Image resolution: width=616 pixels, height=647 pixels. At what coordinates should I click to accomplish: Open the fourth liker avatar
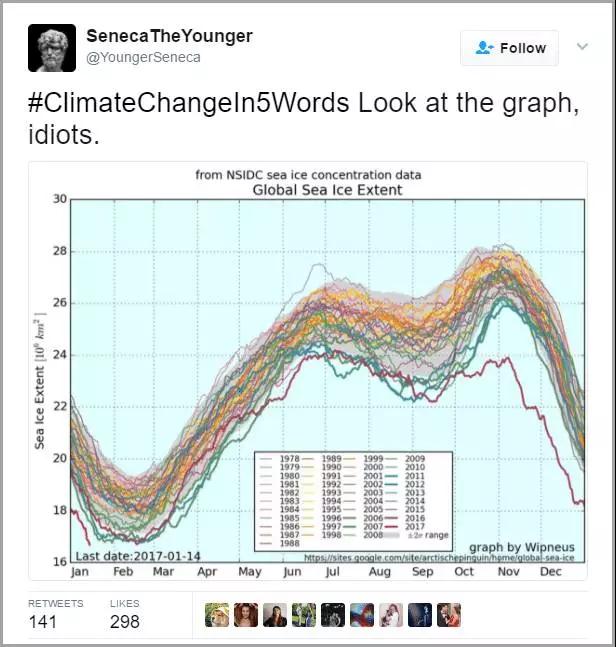coord(304,615)
